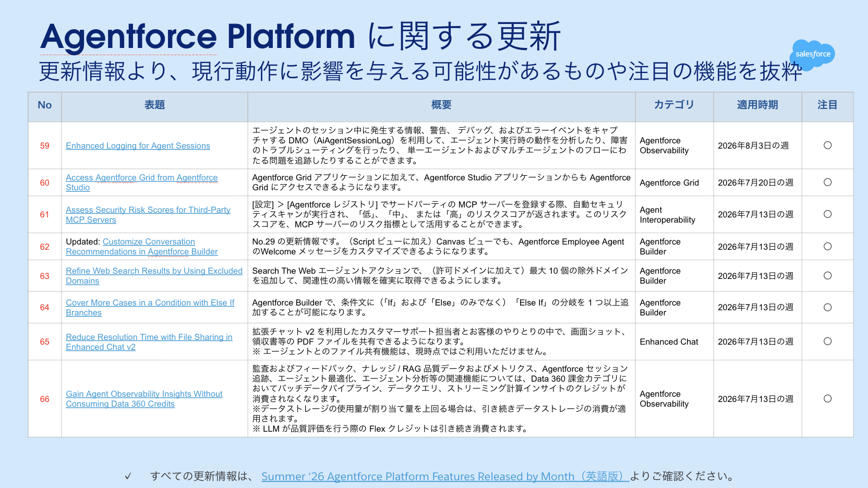Select row number 63
Viewport: 868px width, 488px height.
[x=45, y=276]
